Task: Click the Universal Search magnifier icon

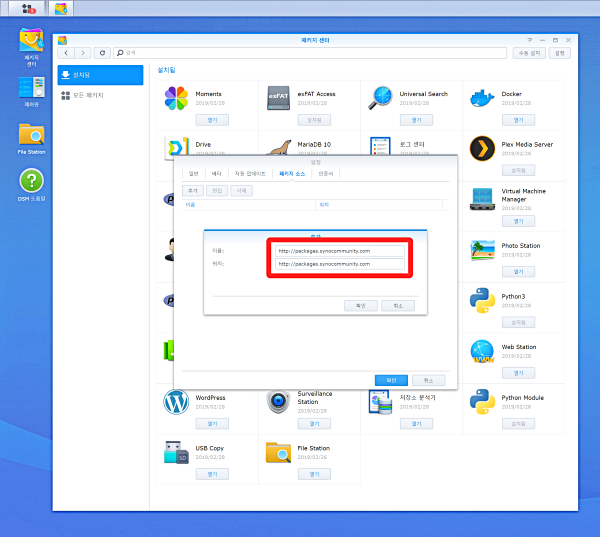Action: click(380, 98)
